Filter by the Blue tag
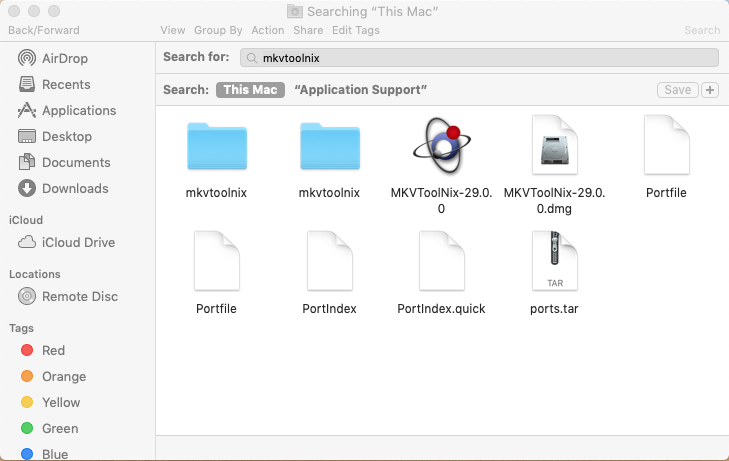This screenshot has width=729, height=461. [44, 454]
